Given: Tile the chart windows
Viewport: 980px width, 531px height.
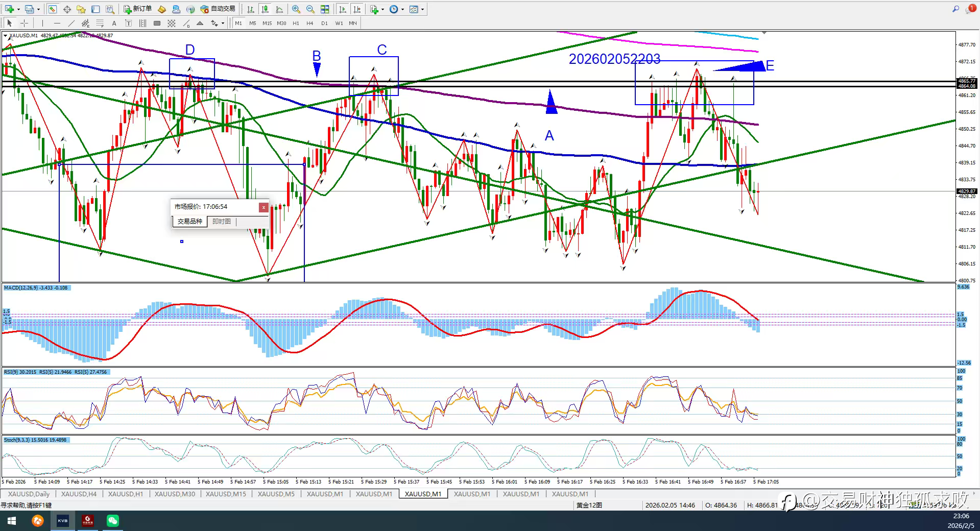Looking at the screenshot, I should click(x=325, y=9).
